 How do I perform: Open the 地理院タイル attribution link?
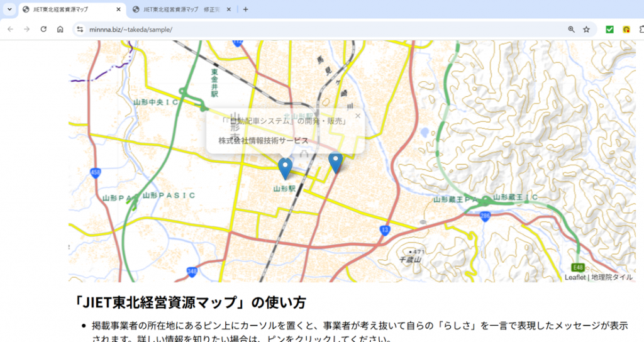(611, 277)
